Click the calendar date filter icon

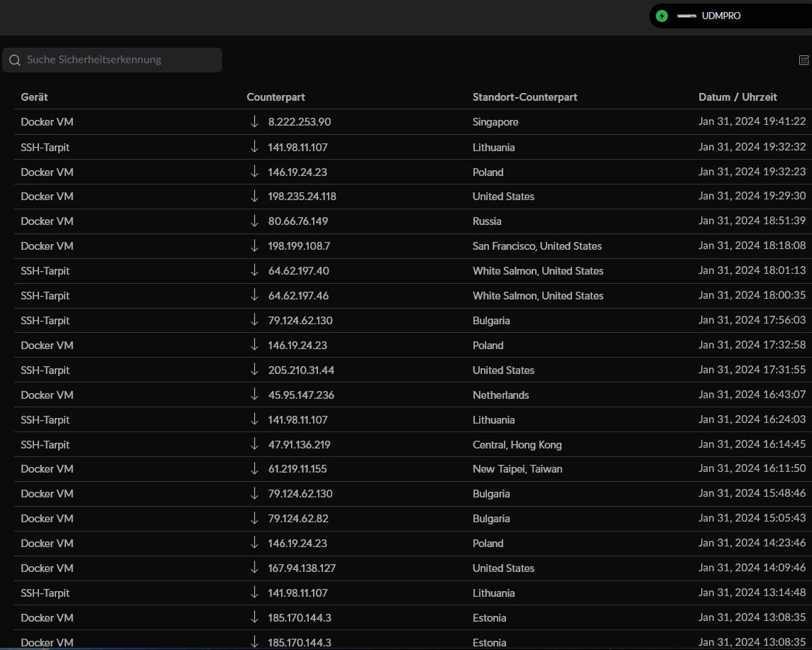(x=803, y=60)
